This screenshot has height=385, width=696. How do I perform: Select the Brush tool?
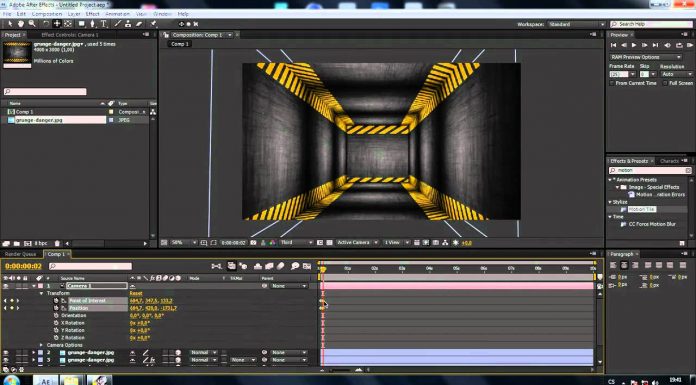(x=118, y=24)
